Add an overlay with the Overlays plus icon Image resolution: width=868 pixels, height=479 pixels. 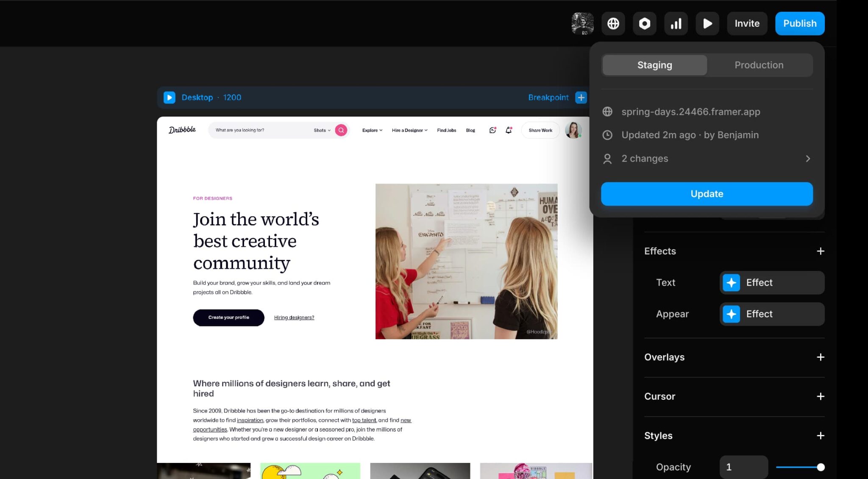coord(821,357)
